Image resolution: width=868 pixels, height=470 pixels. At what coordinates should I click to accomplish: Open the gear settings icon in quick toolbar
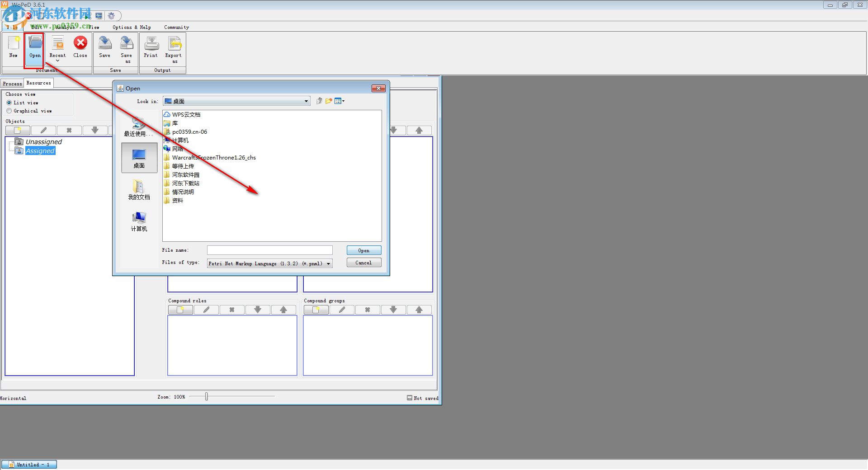111,16
